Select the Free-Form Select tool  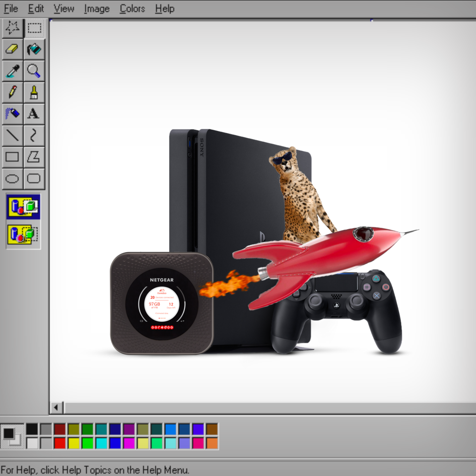(x=13, y=28)
